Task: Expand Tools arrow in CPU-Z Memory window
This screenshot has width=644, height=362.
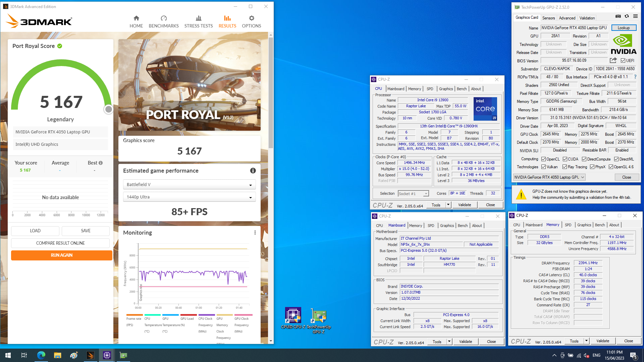Action: pyautogui.click(x=586, y=341)
